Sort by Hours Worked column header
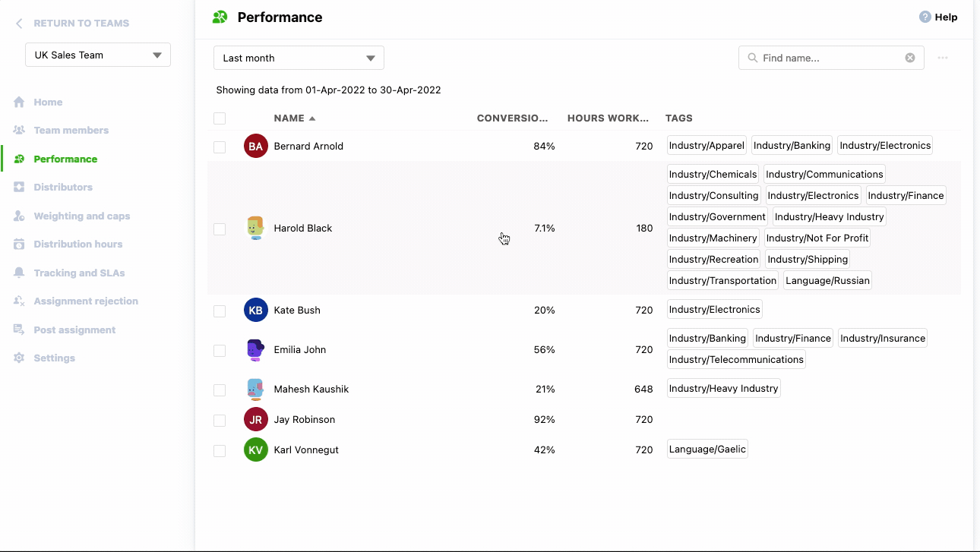The width and height of the screenshot is (980, 552). (608, 118)
